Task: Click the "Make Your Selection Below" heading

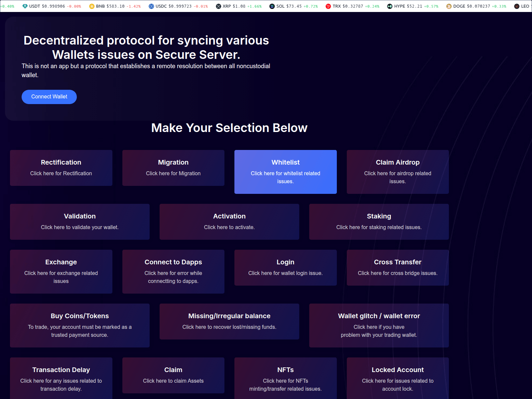Action: 229,128
